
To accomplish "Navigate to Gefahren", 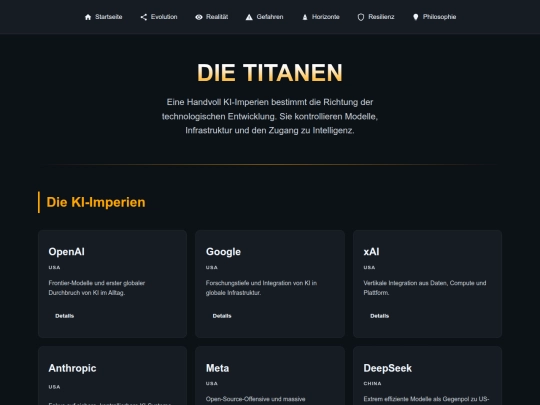I will pos(264,17).
